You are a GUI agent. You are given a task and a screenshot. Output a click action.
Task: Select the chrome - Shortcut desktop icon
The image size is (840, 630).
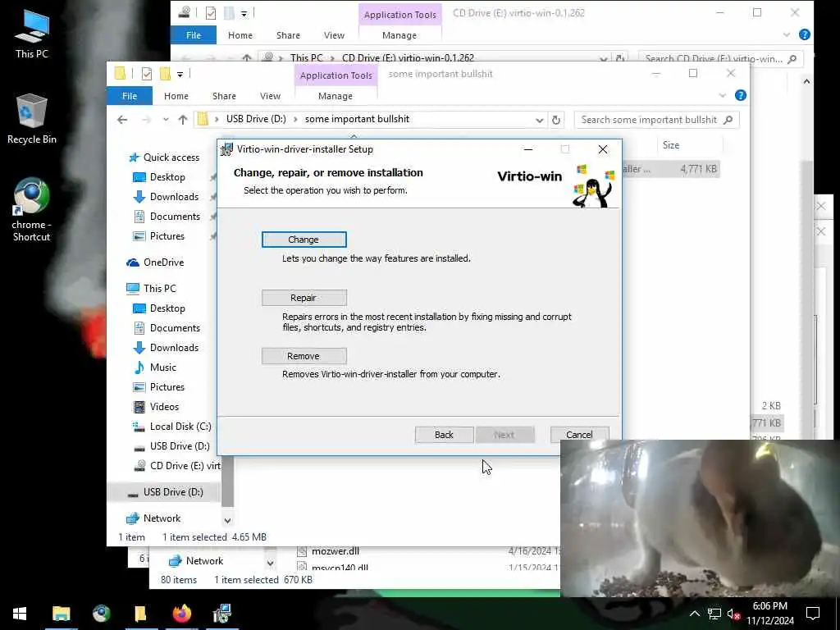click(x=32, y=210)
